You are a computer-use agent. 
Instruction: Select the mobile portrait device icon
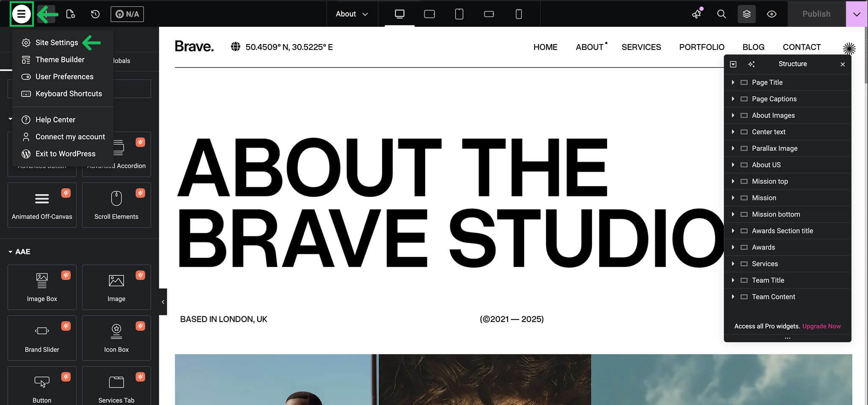pos(519,14)
